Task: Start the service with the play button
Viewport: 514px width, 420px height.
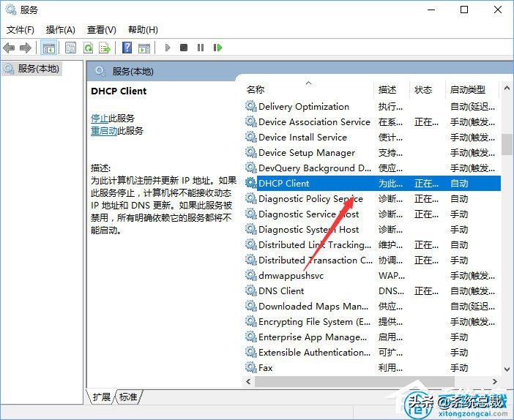Action: click(168, 48)
